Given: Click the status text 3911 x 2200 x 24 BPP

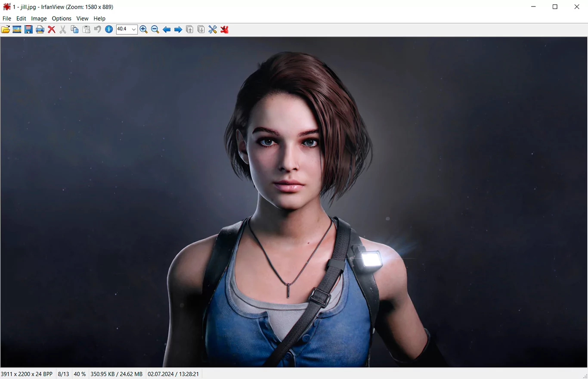Looking at the screenshot, I should [27, 374].
